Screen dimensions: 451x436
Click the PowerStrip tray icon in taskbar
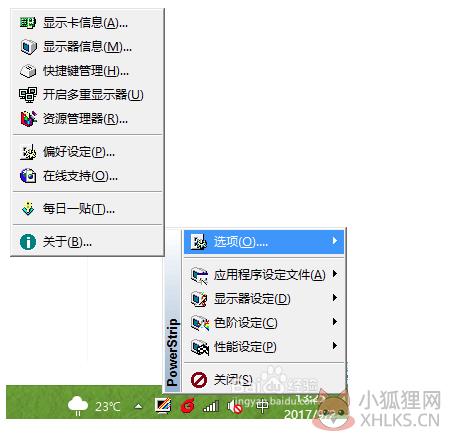163,405
